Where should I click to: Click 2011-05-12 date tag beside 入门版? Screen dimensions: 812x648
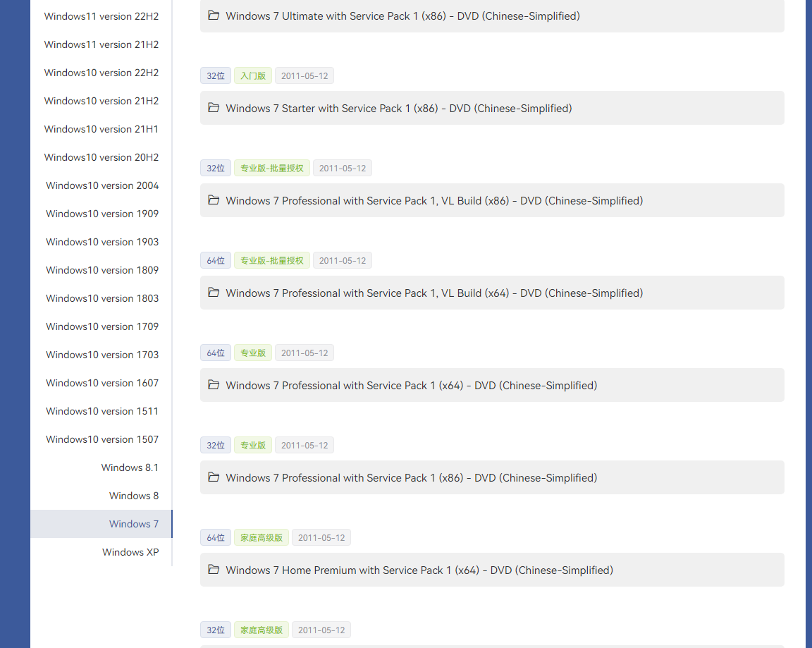304,75
